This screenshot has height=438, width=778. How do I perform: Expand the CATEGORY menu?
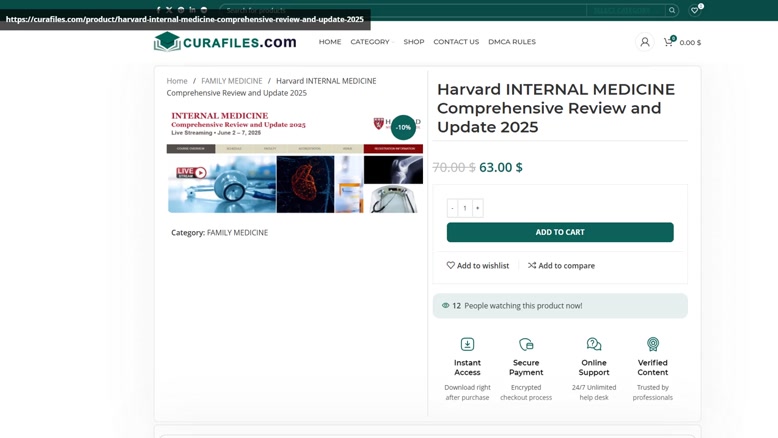point(372,42)
